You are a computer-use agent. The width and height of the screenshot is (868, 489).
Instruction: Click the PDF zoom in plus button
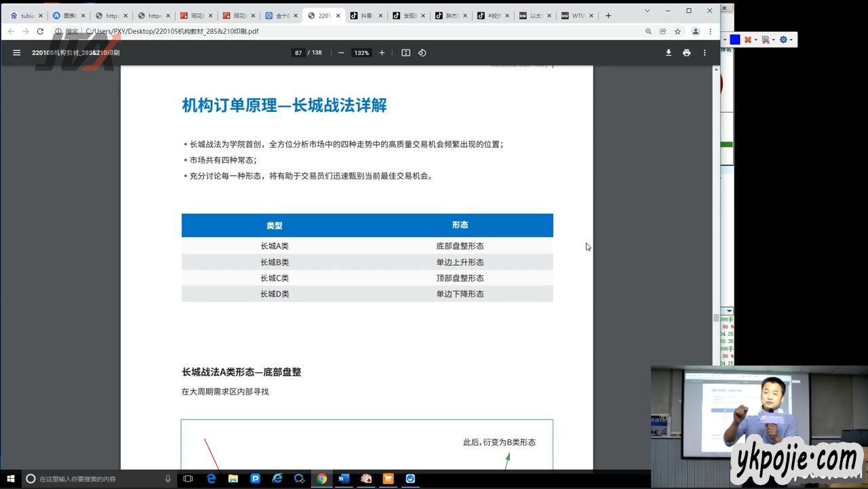(x=382, y=53)
